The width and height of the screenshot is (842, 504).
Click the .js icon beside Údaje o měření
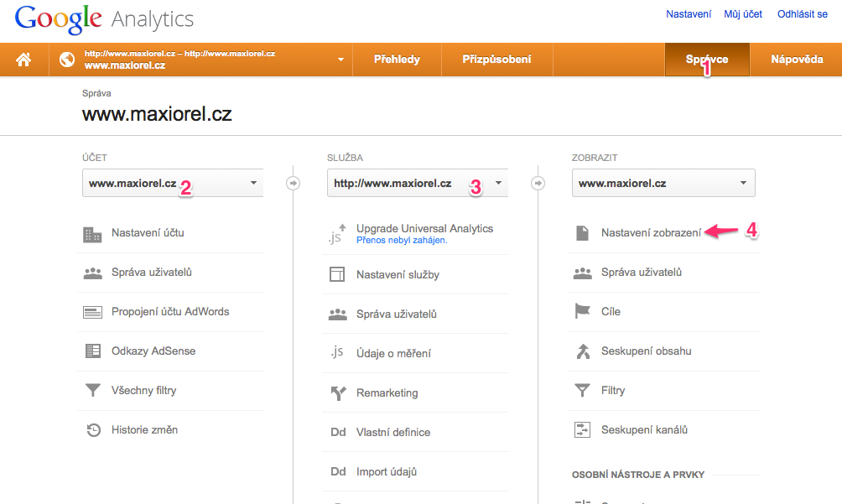coord(336,353)
